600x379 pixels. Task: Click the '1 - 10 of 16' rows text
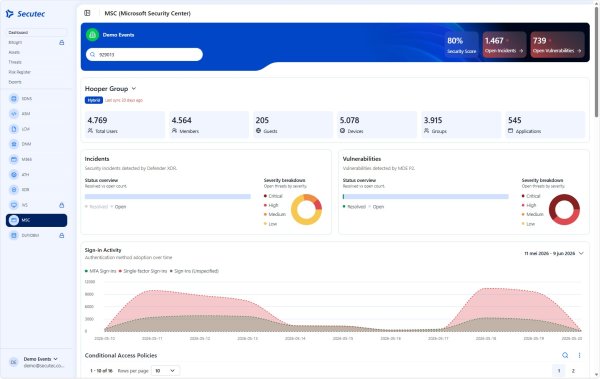101,371
